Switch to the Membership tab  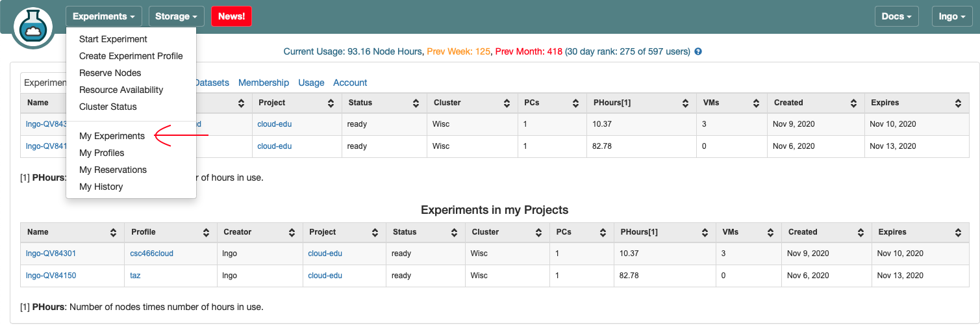[x=263, y=83]
